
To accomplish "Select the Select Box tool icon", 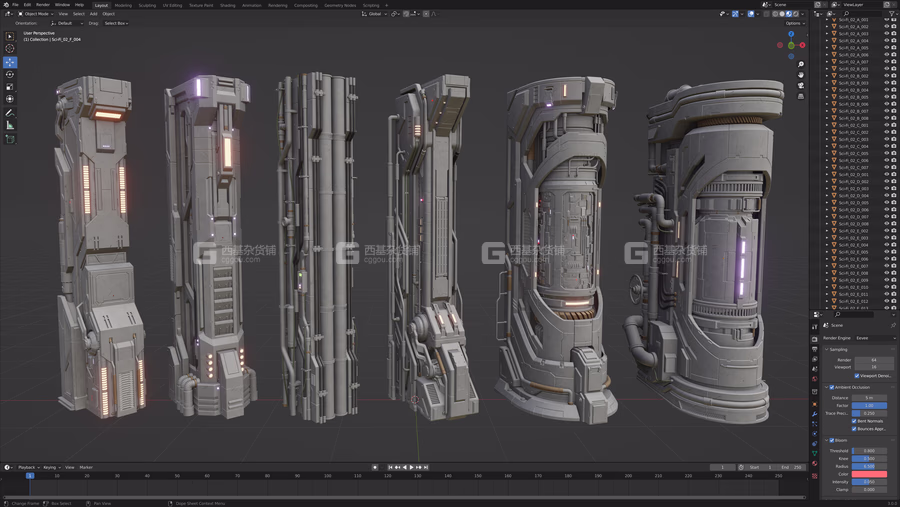I will pos(10,36).
